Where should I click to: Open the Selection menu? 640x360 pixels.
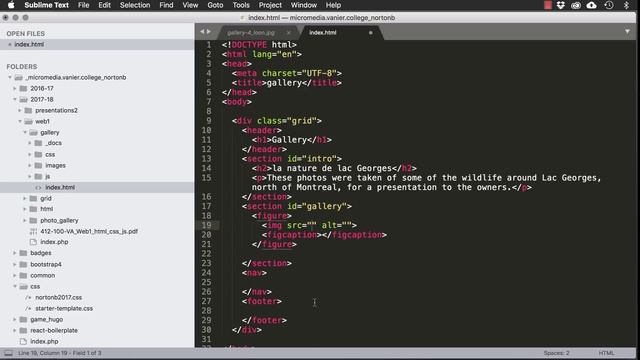tap(135, 5)
